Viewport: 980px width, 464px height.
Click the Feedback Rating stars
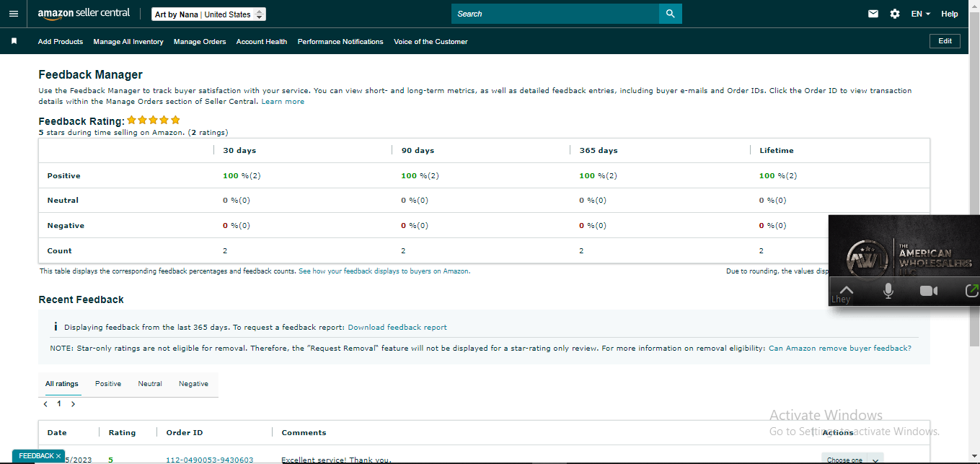154,121
